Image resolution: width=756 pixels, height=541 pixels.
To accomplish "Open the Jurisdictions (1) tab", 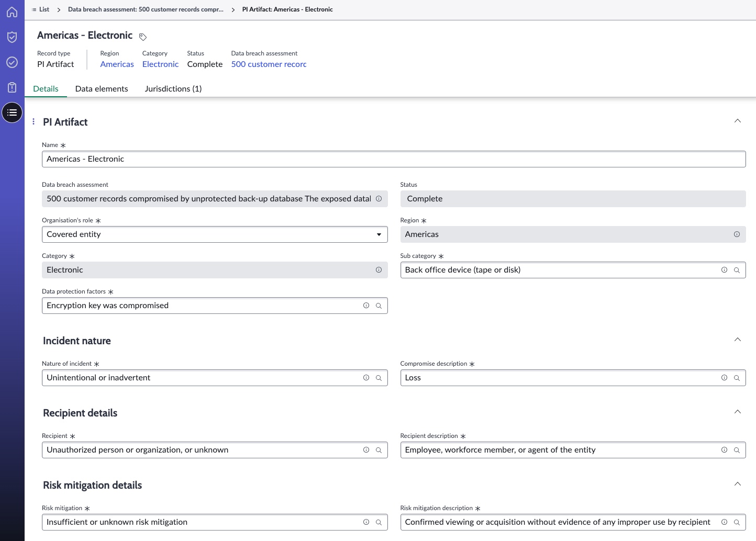I will (173, 88).
